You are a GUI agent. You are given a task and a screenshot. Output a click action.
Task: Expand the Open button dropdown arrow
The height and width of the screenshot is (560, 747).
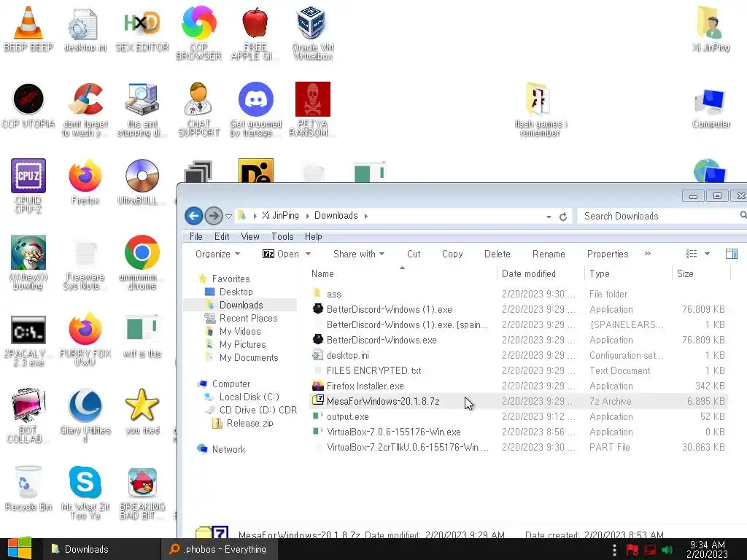[x=308, y=254]
